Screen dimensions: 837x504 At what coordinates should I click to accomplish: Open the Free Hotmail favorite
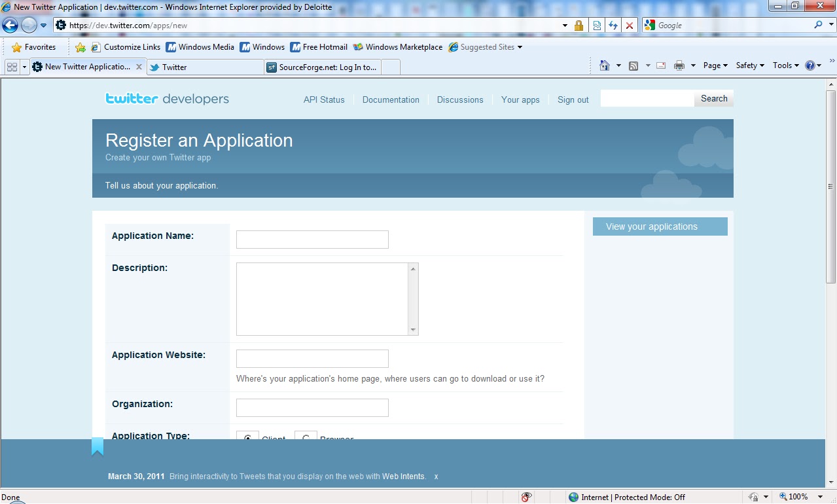[319, 47]
